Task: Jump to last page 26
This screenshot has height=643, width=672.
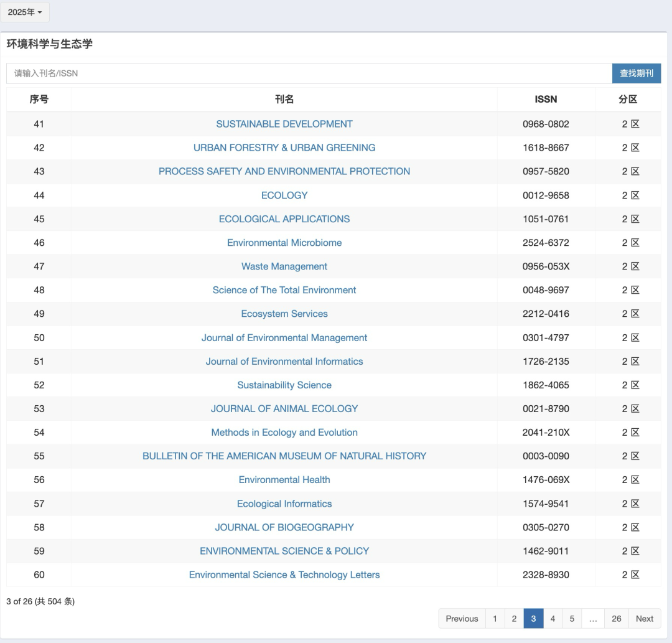Action: coord(616,619)
